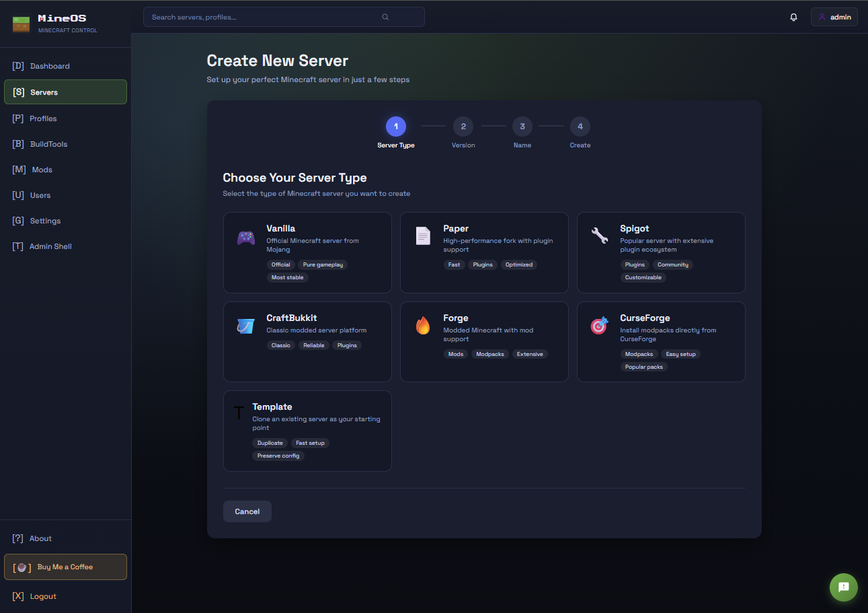Go to the Name step
Screen dimensions: 868x613
point(522,127)
